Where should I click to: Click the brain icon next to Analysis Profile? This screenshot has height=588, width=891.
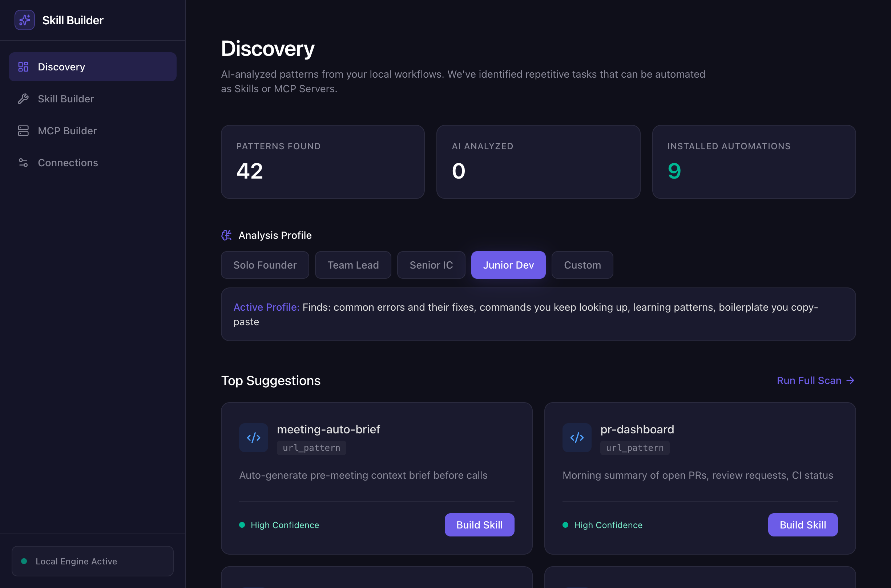click(x=226, y=235)
